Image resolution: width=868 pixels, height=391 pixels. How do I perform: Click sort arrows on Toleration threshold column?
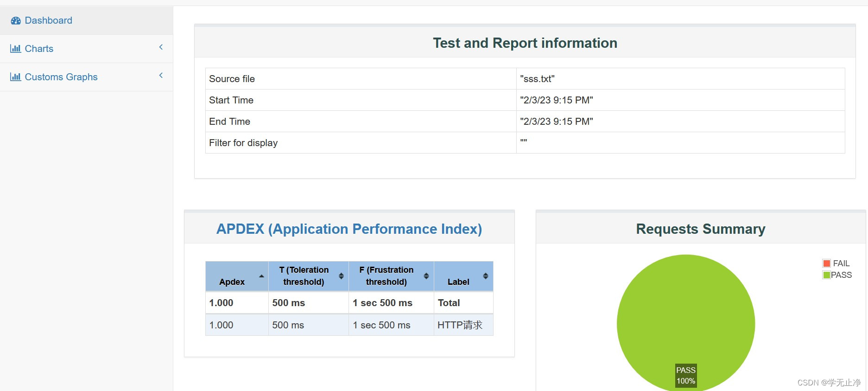click(x=341, y=276)
